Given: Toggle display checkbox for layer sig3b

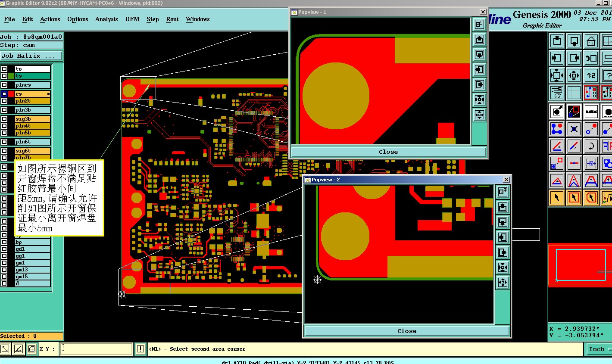Looking at the screenshot, I should click(x=4, y=119).
